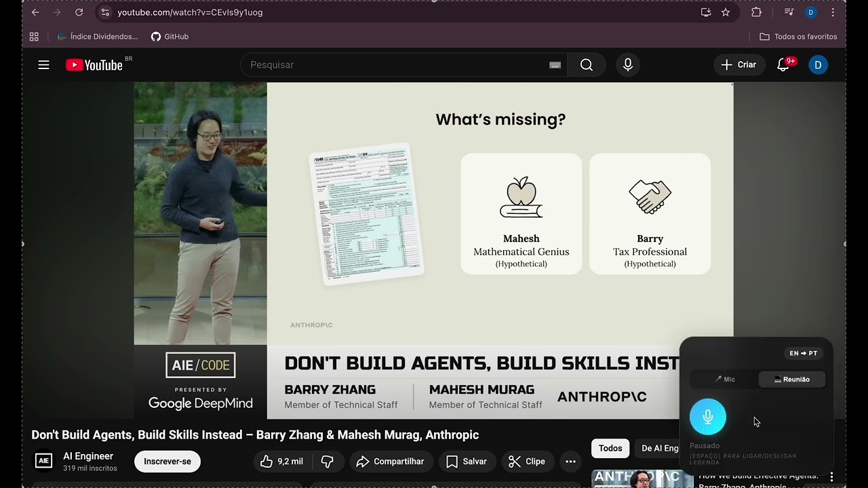Select the Todos filter chip
Image resolution: width=868 pixels, height=488 pixels.
click(610, 448)
